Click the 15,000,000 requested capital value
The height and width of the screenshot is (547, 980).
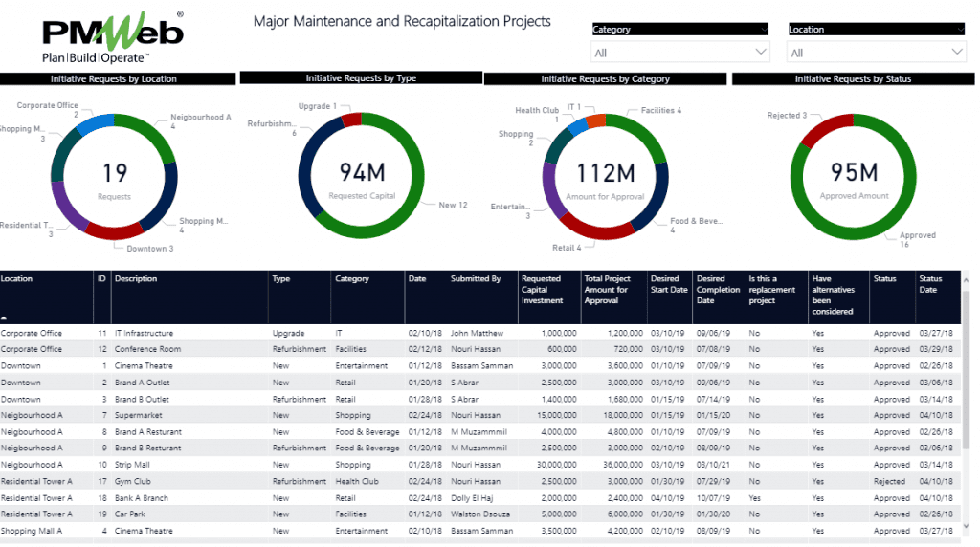click(x=556, y=415)
